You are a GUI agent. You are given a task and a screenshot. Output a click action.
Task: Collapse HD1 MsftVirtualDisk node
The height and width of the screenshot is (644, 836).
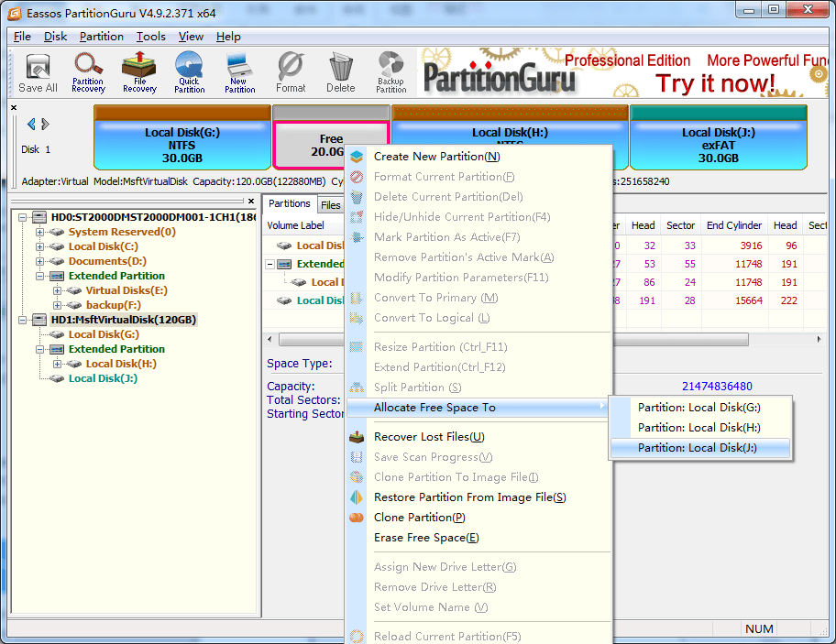tap(22, 320)
